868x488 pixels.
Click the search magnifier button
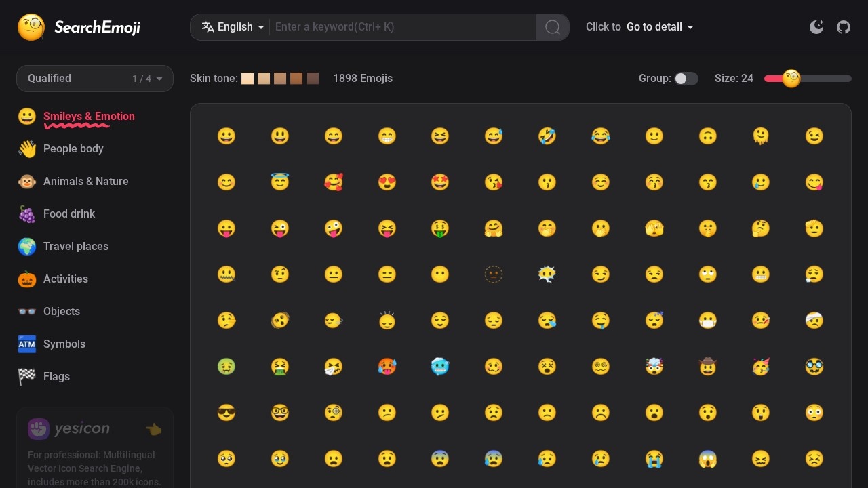(x=552, y=26)
